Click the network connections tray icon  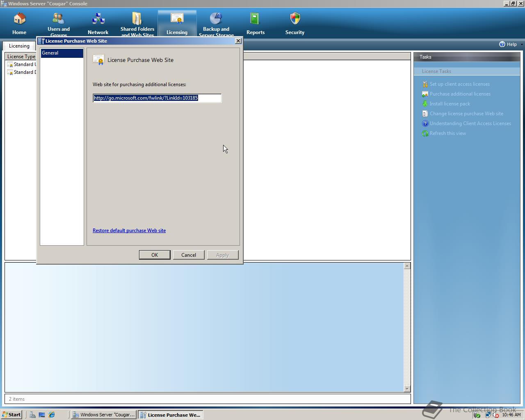coord(488,415)
